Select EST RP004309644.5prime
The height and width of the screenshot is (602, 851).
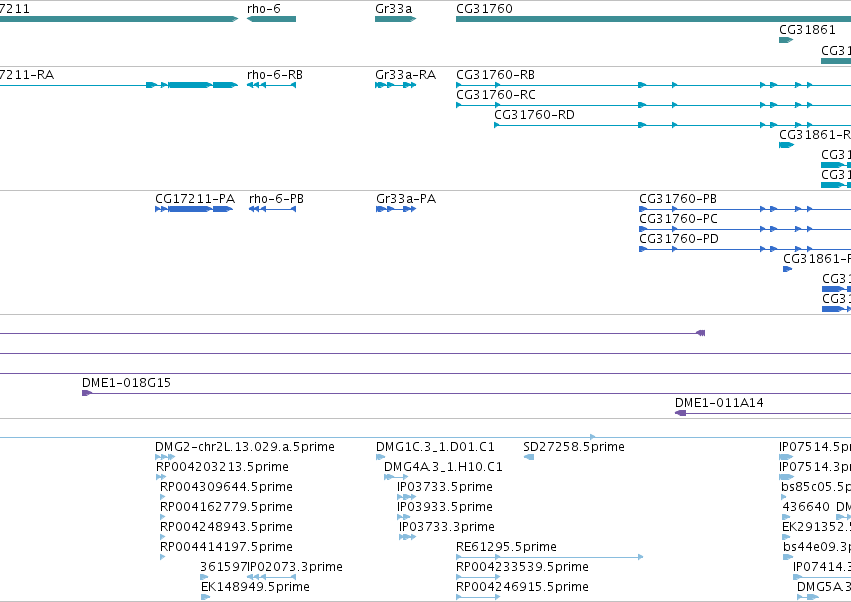[x=226, y=487]
